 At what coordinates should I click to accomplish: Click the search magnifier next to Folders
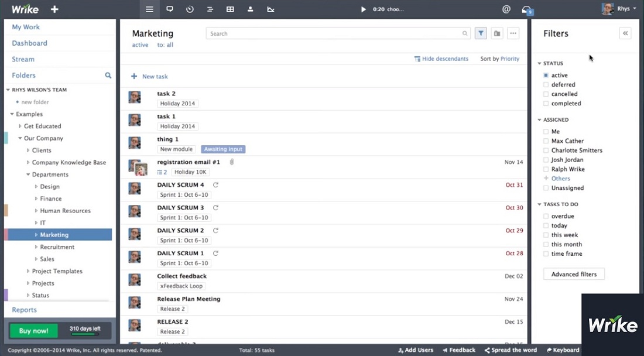108,76
